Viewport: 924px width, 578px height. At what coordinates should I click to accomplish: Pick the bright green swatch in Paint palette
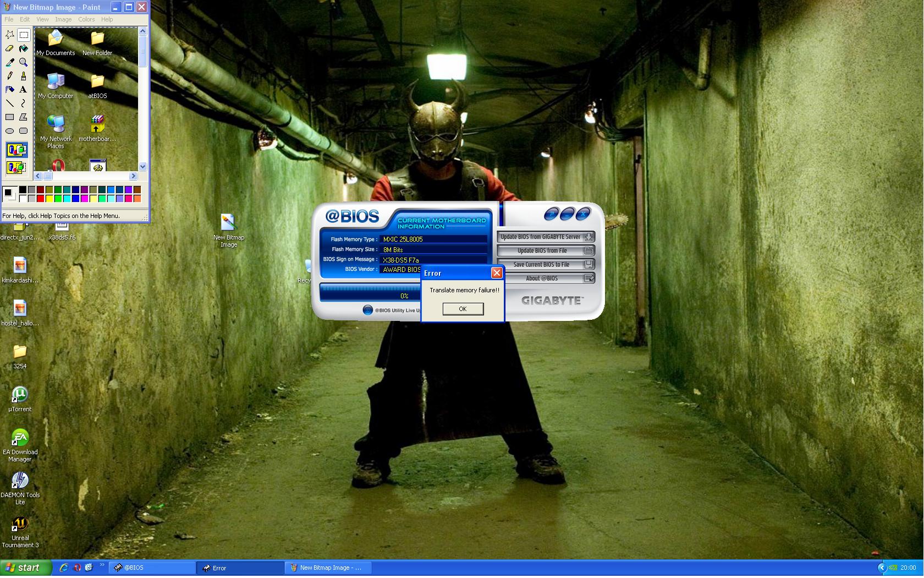pyautogui.click(x=58, y=199)
